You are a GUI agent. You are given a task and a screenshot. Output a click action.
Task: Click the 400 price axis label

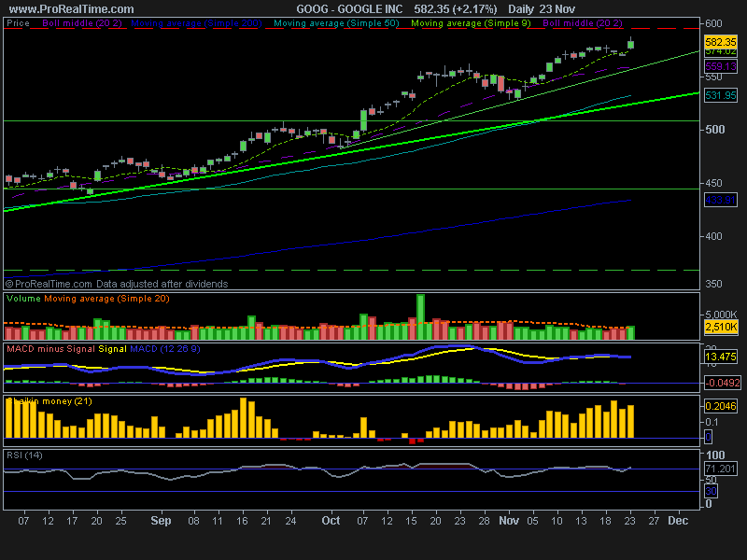point(713,236)
